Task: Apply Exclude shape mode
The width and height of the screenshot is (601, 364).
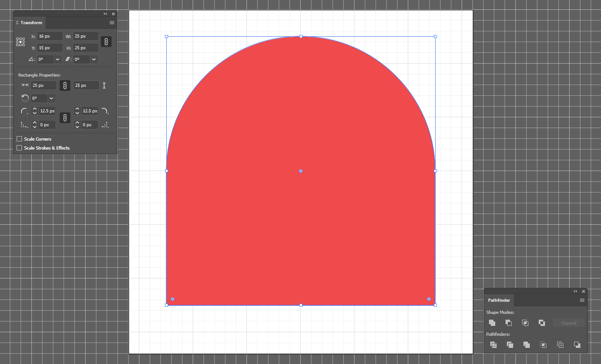Action: tap(542, 323)
